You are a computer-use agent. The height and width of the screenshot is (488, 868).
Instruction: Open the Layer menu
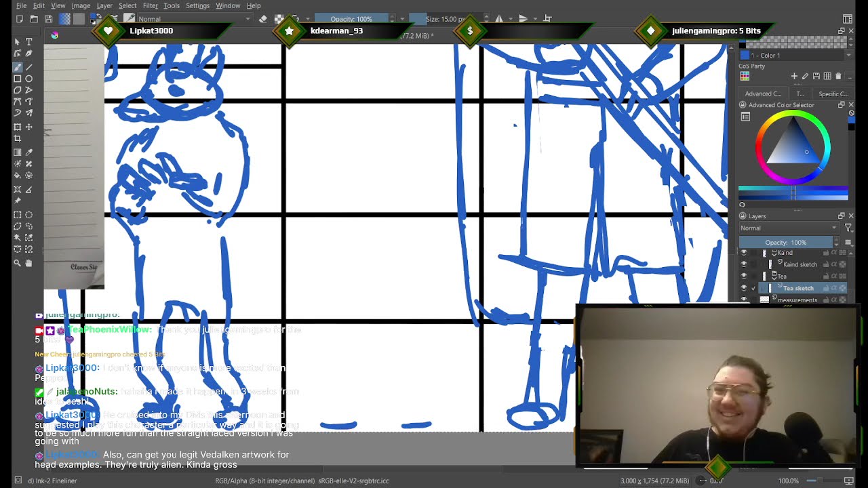(104, 5)
